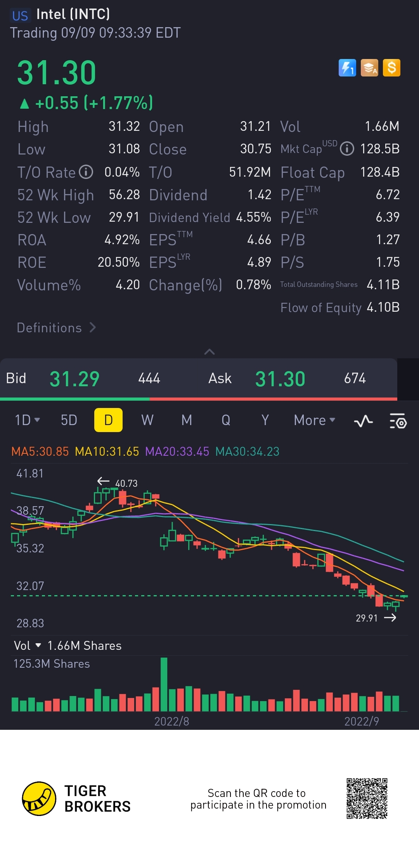The image size is (419, 868).
Task: Switch to the M monthly chart tab
Action: [x=187, y=420]
